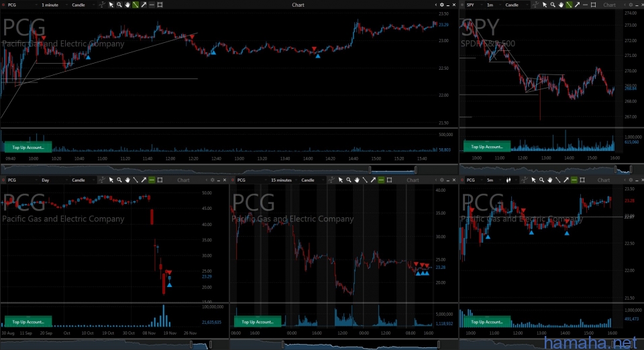Select pointer tool in PCG 1 minute chart
The image size is (644, 350).
[x=111, y=5]
